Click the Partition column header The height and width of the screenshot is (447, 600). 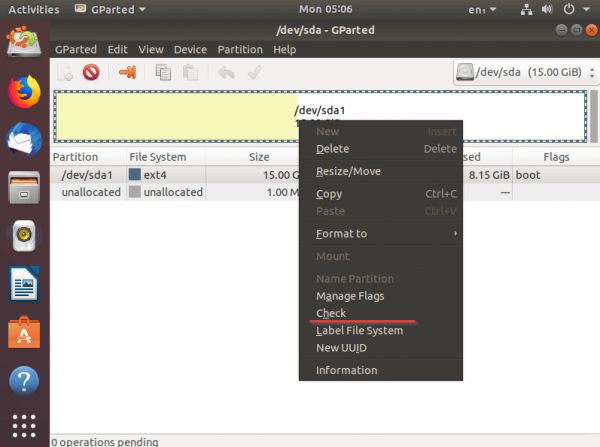(x=88, y=157)
